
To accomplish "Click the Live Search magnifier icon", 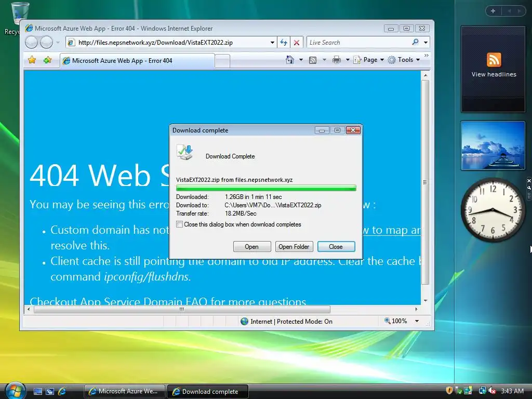I will [415, 43].
